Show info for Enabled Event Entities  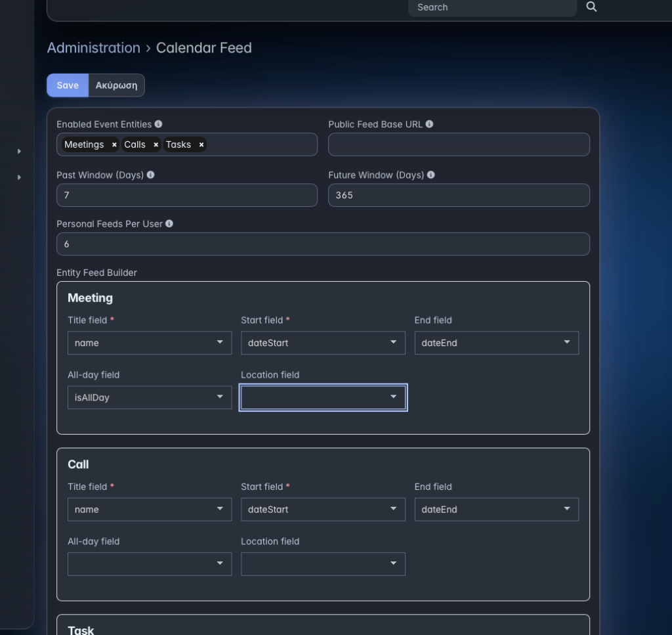[159, 124]
